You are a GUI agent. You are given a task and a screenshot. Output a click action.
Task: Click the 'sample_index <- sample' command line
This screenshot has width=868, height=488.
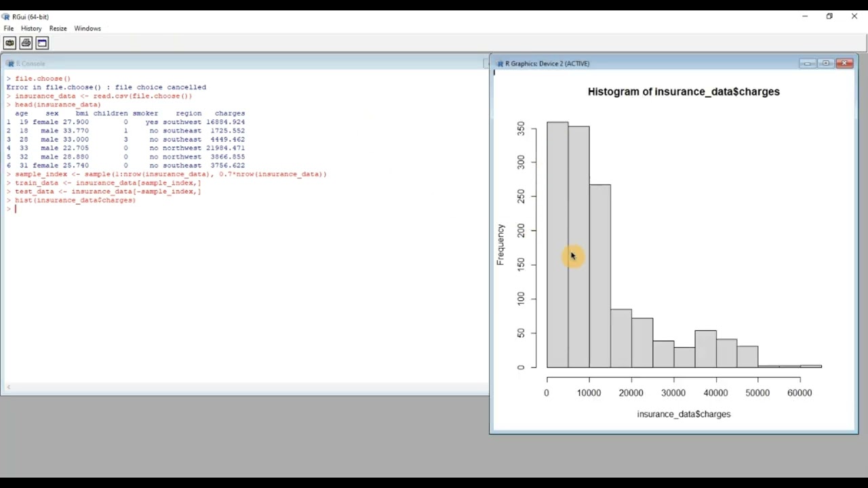point(170,174)
